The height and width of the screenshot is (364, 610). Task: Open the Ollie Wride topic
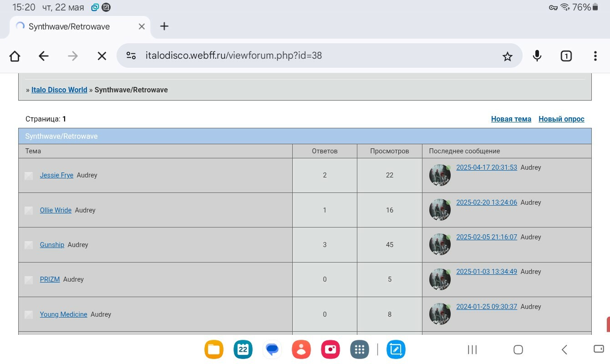point(56,210)
